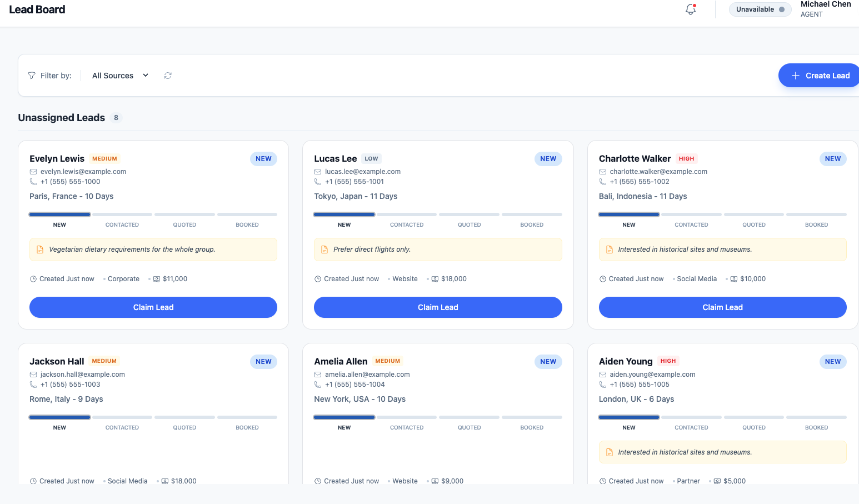Click the Create Lead button
Image resolution: width=859 pixels, height=504 pixels.
(820, 76)
